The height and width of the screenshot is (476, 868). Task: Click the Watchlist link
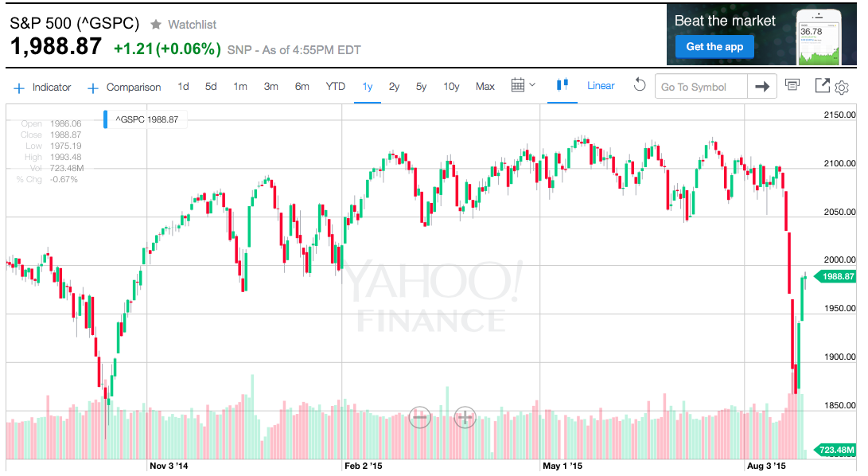pyautogui.click(x=192, y=25)
